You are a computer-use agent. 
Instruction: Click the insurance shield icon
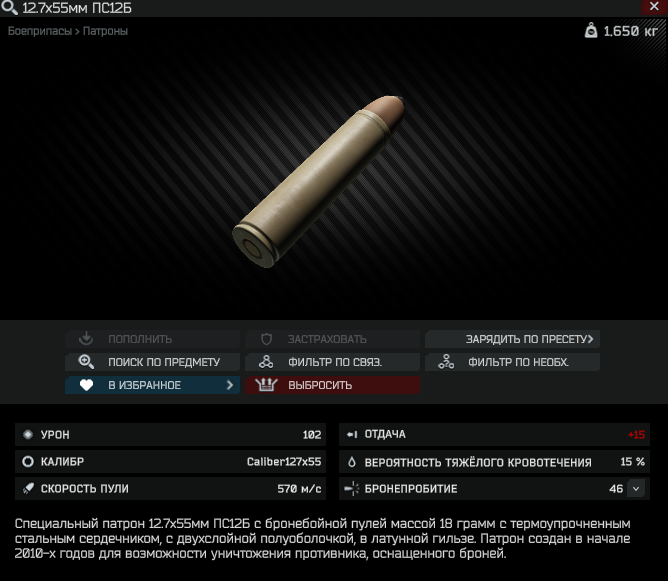[x=266, y=339]
